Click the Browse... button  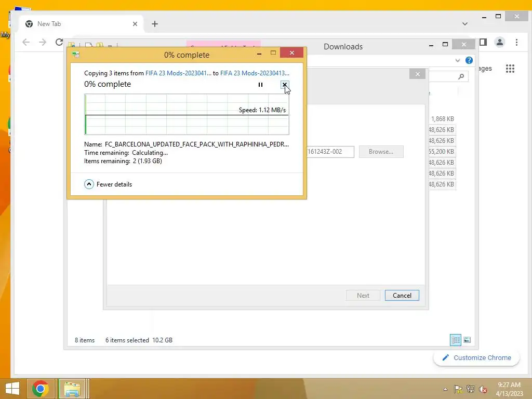(x=381, y=152)
